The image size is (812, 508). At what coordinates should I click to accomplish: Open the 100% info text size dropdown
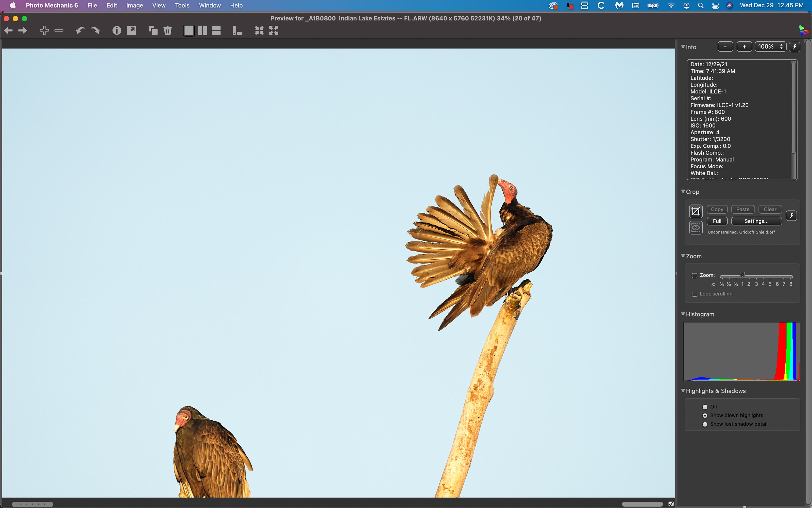(770, 47)
